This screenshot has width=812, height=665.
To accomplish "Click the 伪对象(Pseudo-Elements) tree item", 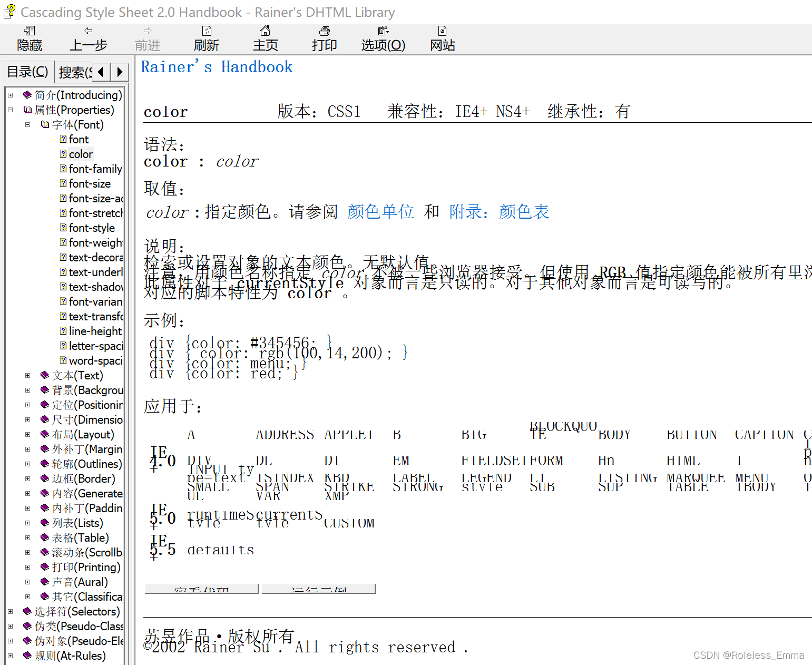I will coord(79,641).
